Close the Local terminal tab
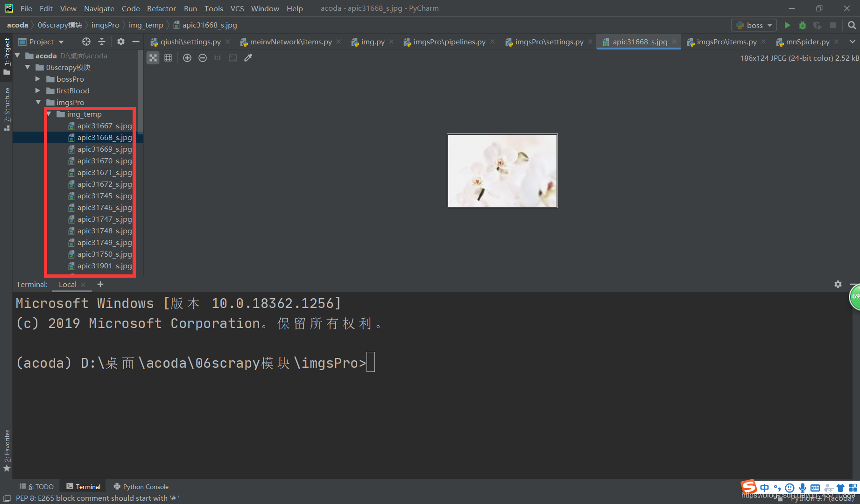Image resolution: width=860 pixels, height=504 pixels. [x=83, y=285]
